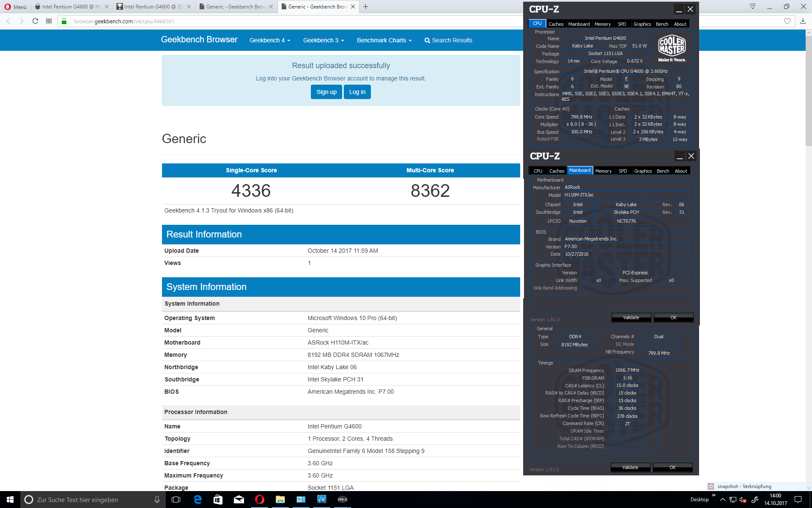Select the Memory tab in top CPU-Z window
The image size is (812, 508).
click(602, 24)
